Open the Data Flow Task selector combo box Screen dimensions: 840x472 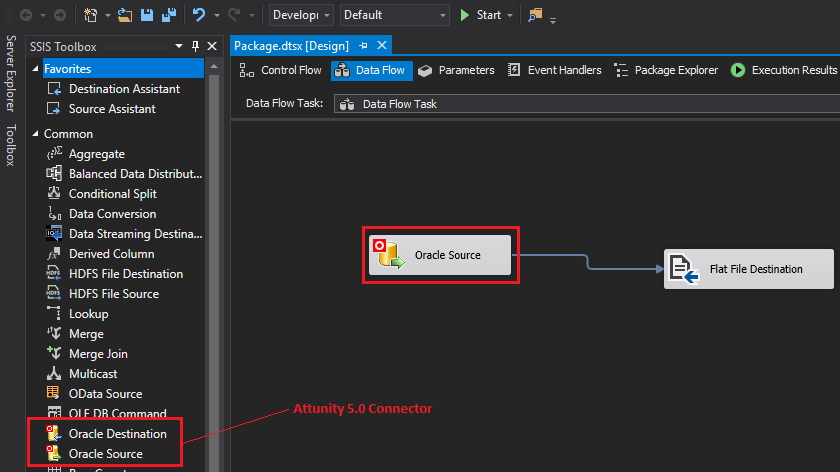[587, 104]
